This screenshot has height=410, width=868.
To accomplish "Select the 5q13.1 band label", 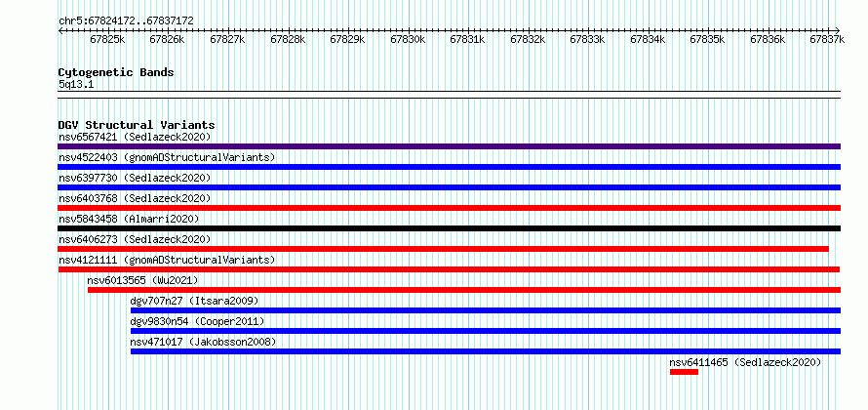I will pos(74,85).
